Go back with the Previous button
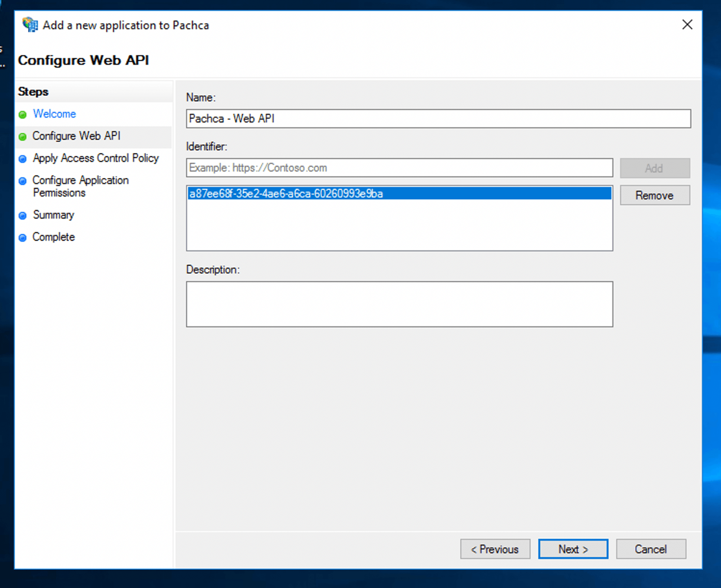 pos(495,549)
